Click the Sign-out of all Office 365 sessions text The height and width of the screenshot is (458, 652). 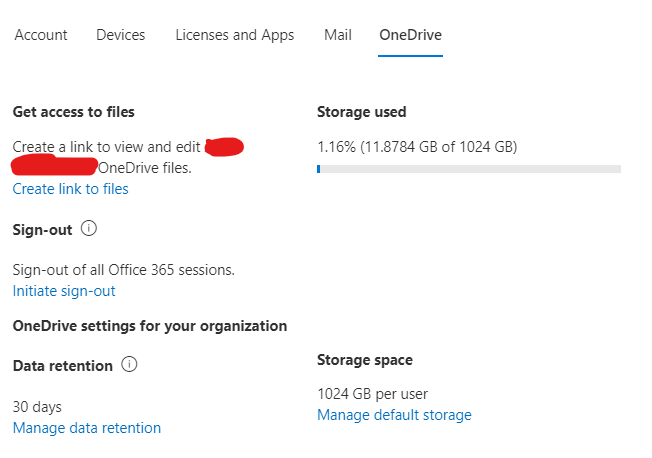(124, 270)
